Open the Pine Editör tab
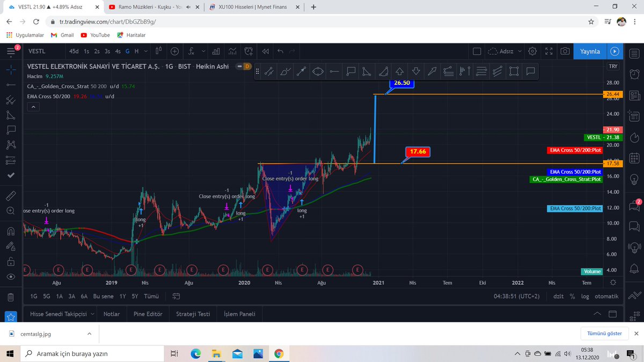This screenshot has height=362, width=644. coord(148,314)
